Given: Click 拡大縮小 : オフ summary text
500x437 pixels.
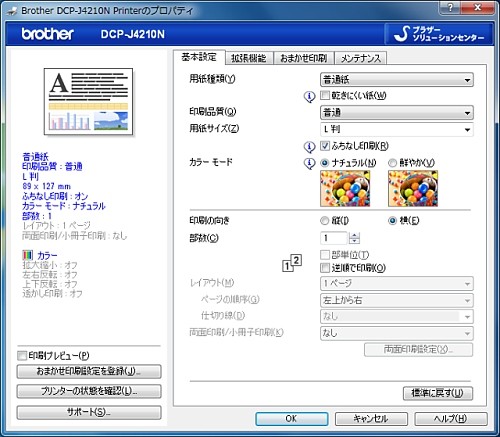Looking at the screenshot, I should pyautogui.click(x=50, y=265).
